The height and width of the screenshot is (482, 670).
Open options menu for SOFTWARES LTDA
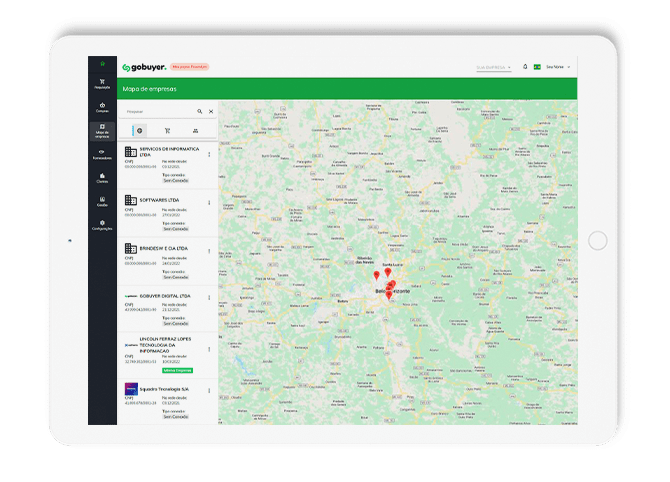tap(209, 203)
